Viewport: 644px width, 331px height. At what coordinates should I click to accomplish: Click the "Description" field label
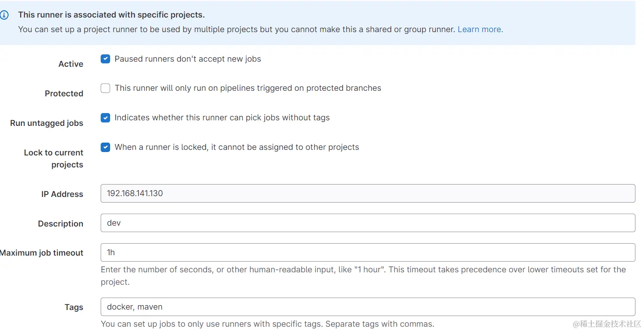60,224
